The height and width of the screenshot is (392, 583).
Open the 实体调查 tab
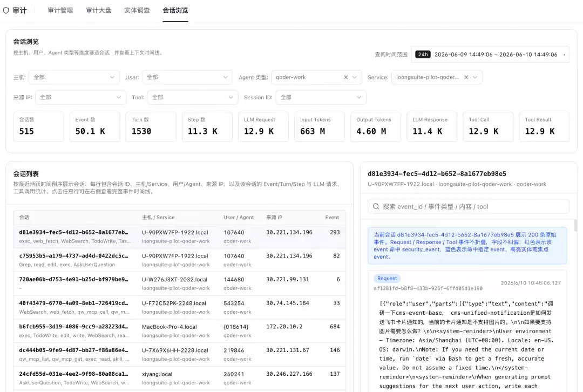pos(137,10)
